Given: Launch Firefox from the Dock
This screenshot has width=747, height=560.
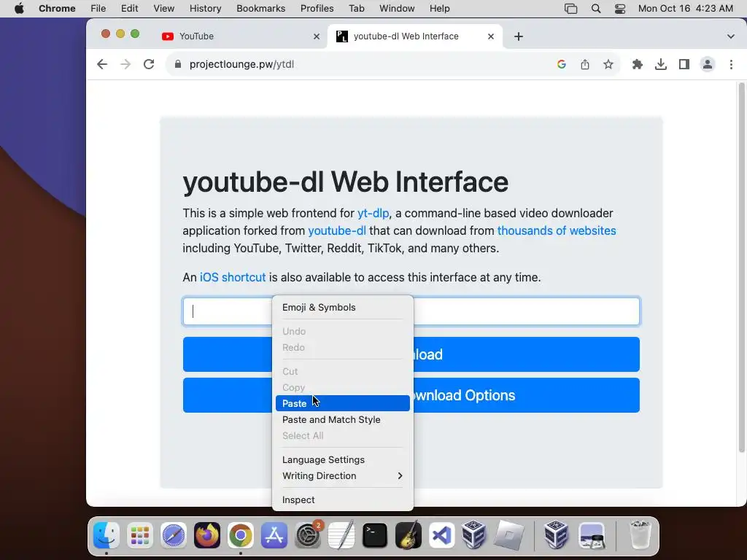Looking at the screenshot, I should click(x=206, y=535).
